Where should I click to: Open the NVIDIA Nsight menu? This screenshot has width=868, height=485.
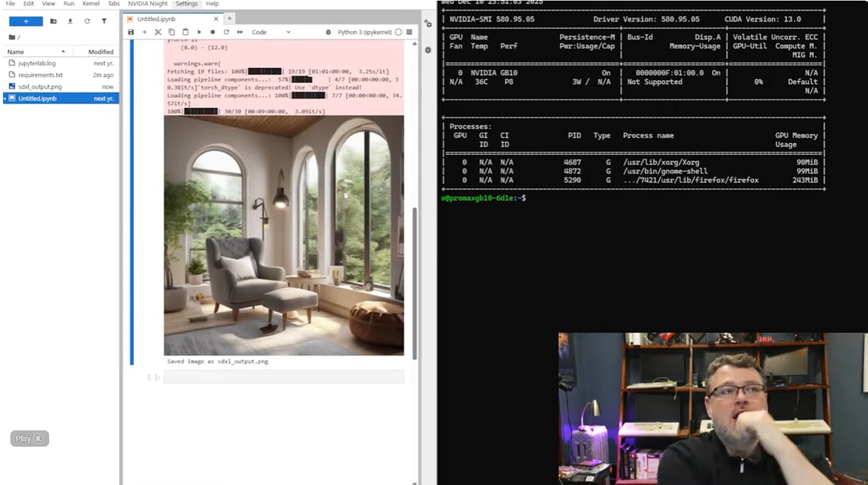(x=148, y=4)
